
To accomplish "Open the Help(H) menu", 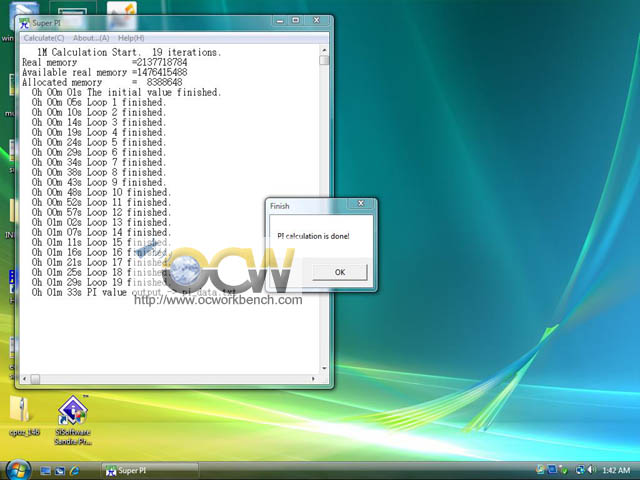I will pos(131,38).
